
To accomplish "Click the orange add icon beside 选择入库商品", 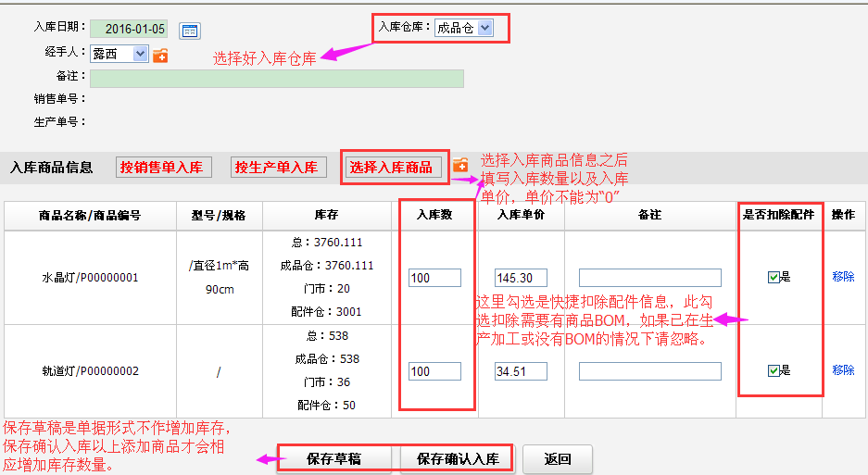I will 460,166.
